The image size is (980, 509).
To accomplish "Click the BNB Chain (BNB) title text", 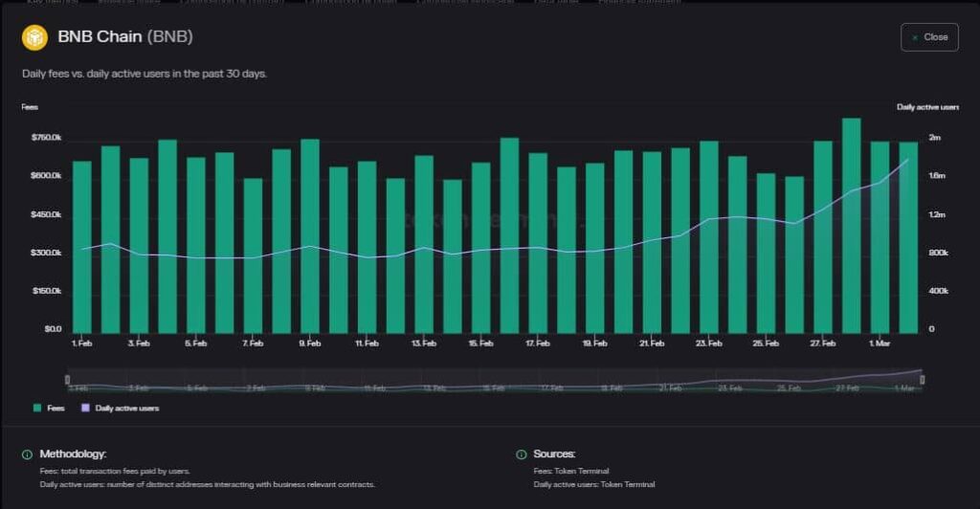I will click(125, 37).
